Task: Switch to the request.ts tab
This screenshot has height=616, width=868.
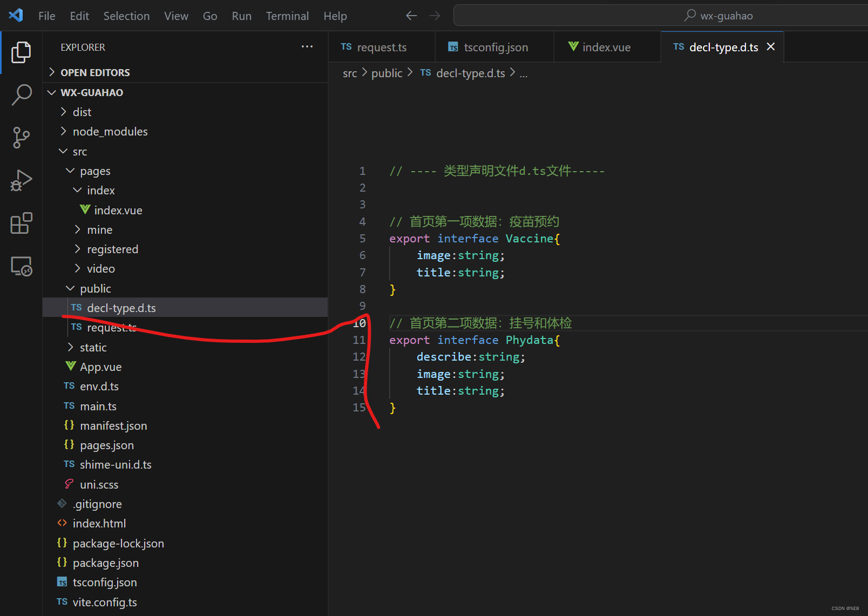Action: [x=382, y=47]
